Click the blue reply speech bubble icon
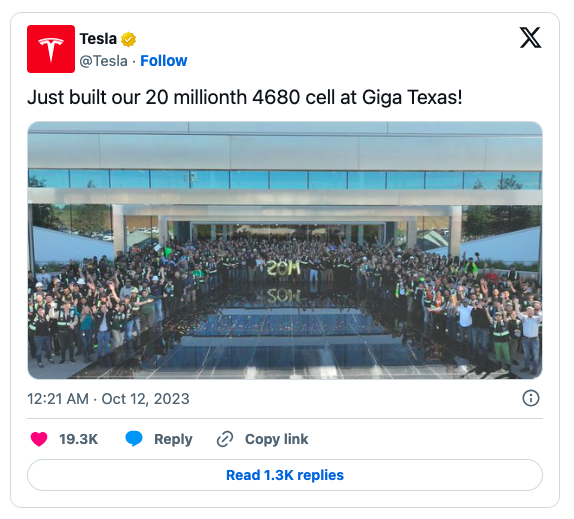Viewport: 574px width, 519px height. (x=134, y=438)
